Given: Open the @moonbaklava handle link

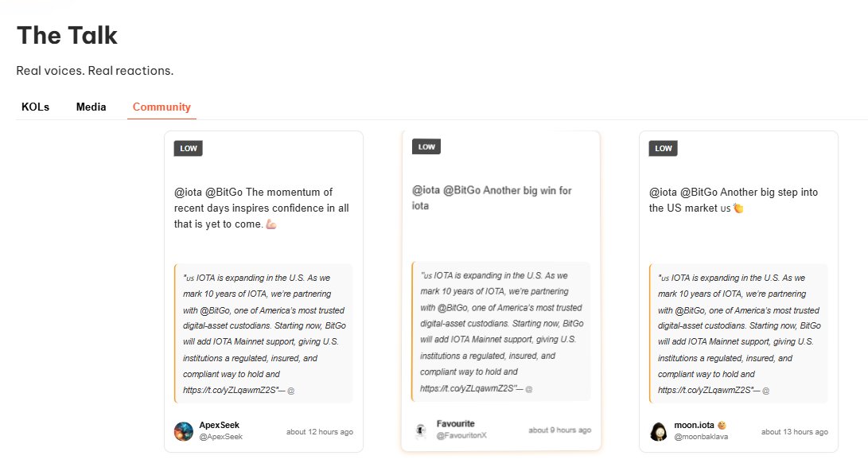Looking at the screenshot, I should point(701,437).
